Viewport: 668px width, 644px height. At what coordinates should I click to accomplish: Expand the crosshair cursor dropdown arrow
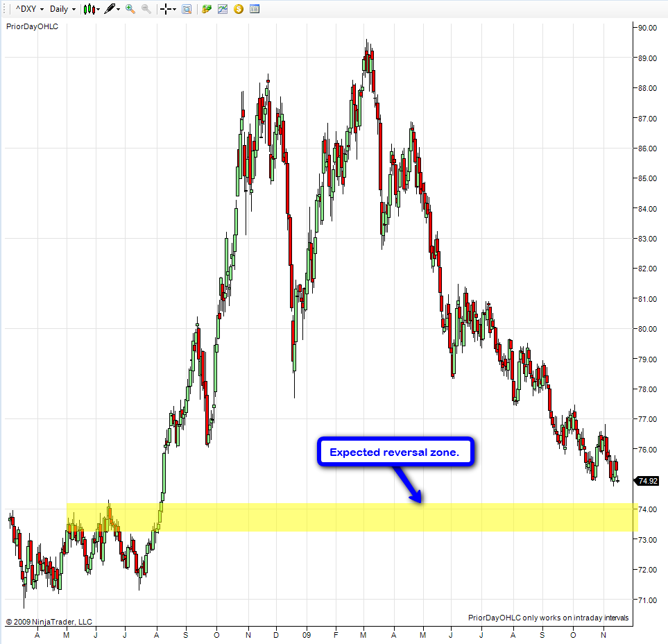[175, 10]
